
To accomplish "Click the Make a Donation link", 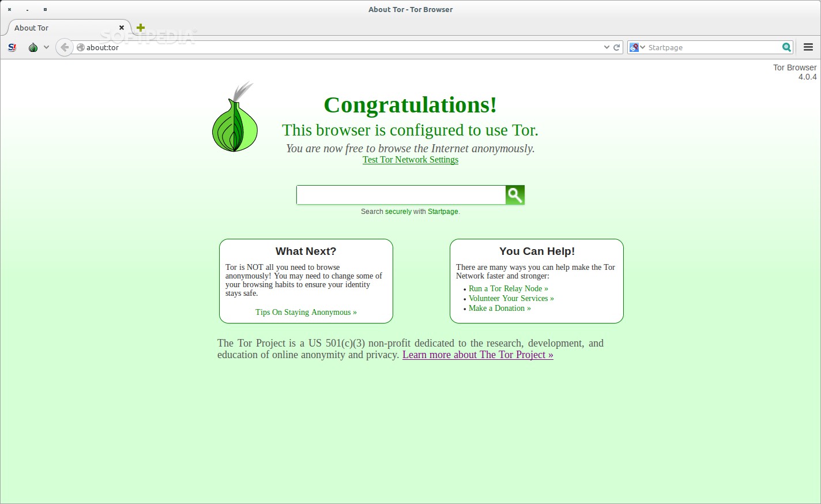I will tap(499, 308).
